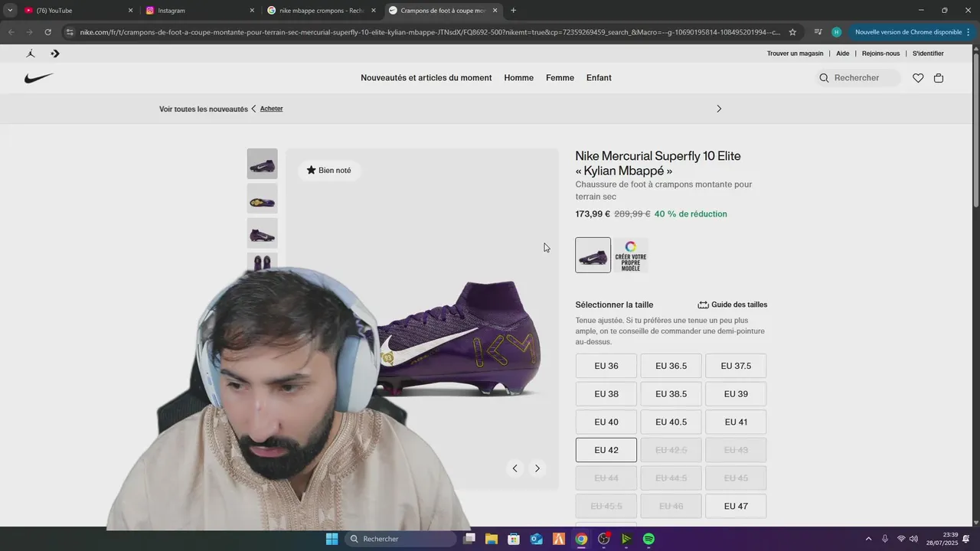Open Nouveautés et articles du moment menu

tap(426, 78)
